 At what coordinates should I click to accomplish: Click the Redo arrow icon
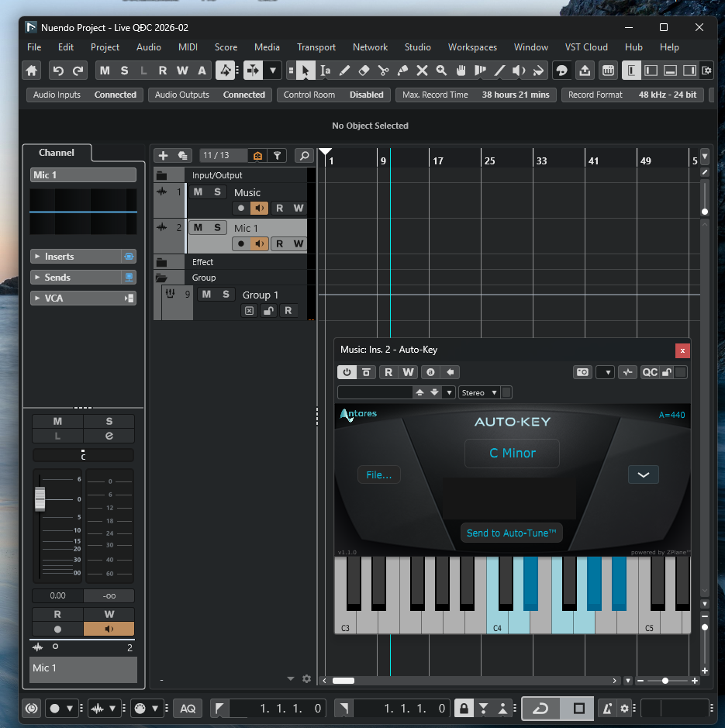coord(78,71)
